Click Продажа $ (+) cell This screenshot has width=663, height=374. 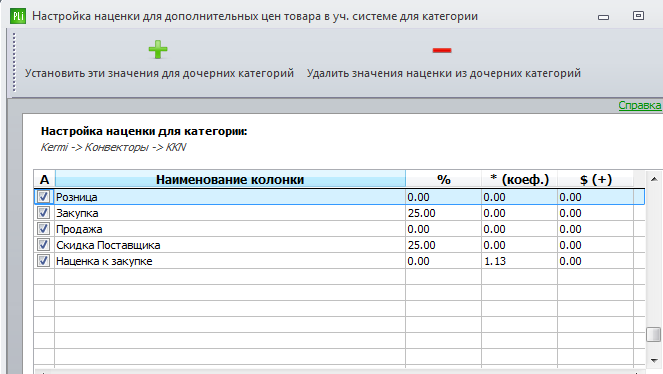point(596,229)
